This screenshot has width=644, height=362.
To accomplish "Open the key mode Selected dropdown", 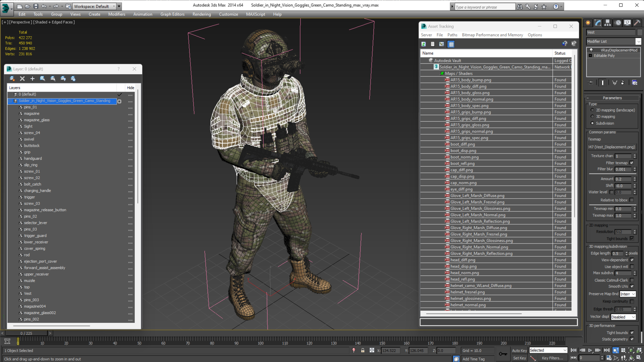I will pos(548,350).
